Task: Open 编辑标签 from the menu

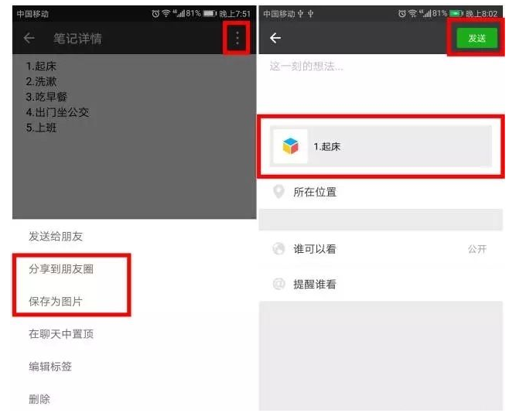Action: pyautogui.click(x=50, y=367)
